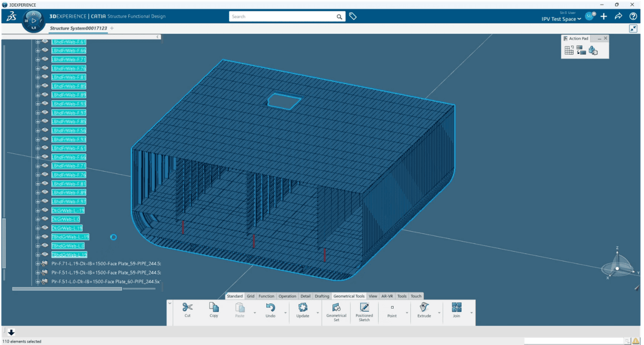Expand the TBhdGrWeb-L.19 tree node
The image size is (644, 345).
coord(38,255)
